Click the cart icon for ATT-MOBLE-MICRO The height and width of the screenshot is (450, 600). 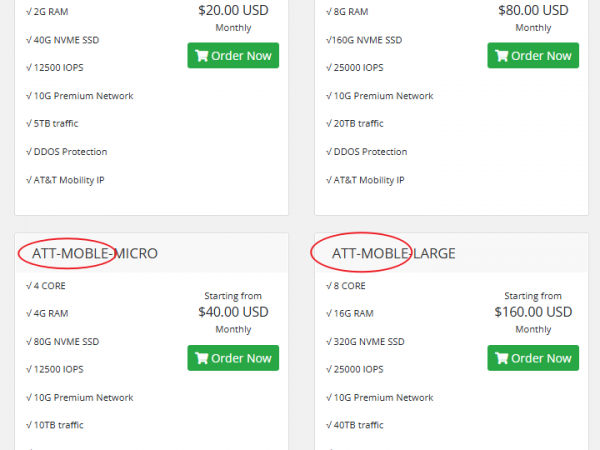pyautogui.click(x=201, y=358)
